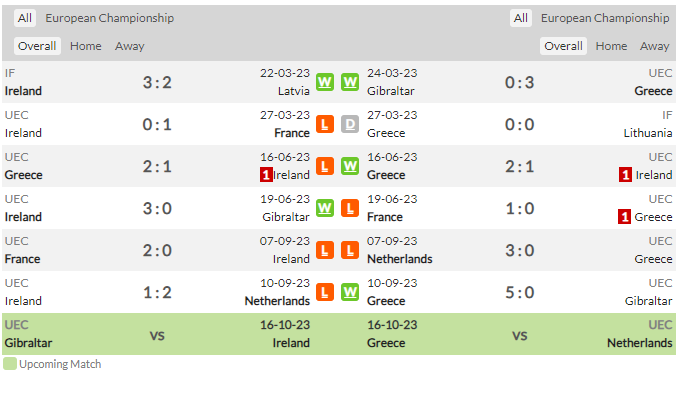Switch left panel to Home matches
Image resolution: width=679 pixels, height=393 pixels.
pyautogui.click(x=86, y=46)
